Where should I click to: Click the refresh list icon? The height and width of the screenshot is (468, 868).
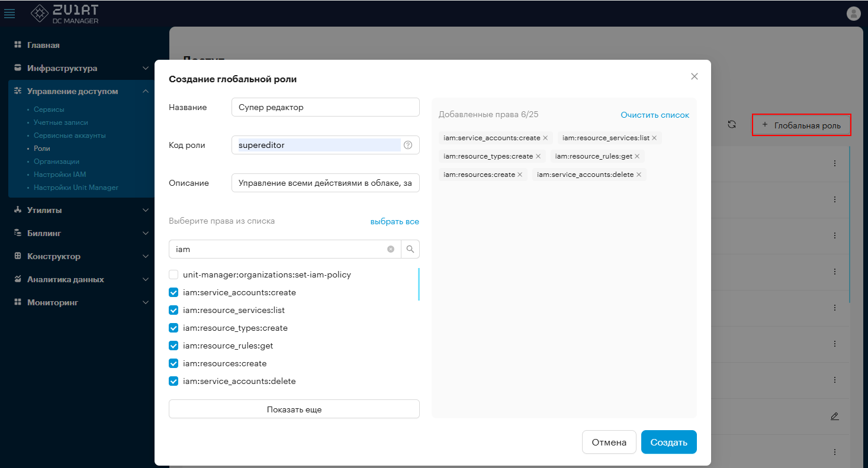pyautogui.click(x=732, y=124)
